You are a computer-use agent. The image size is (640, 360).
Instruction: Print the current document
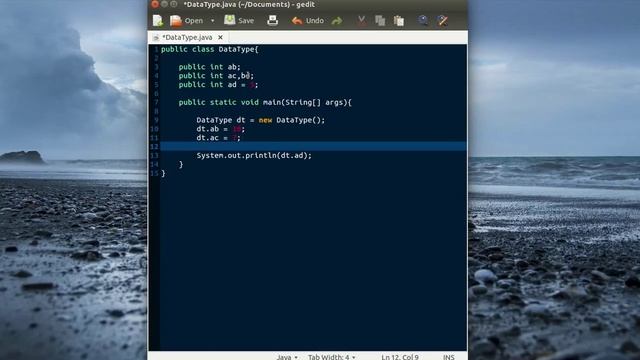coord(272,20)
